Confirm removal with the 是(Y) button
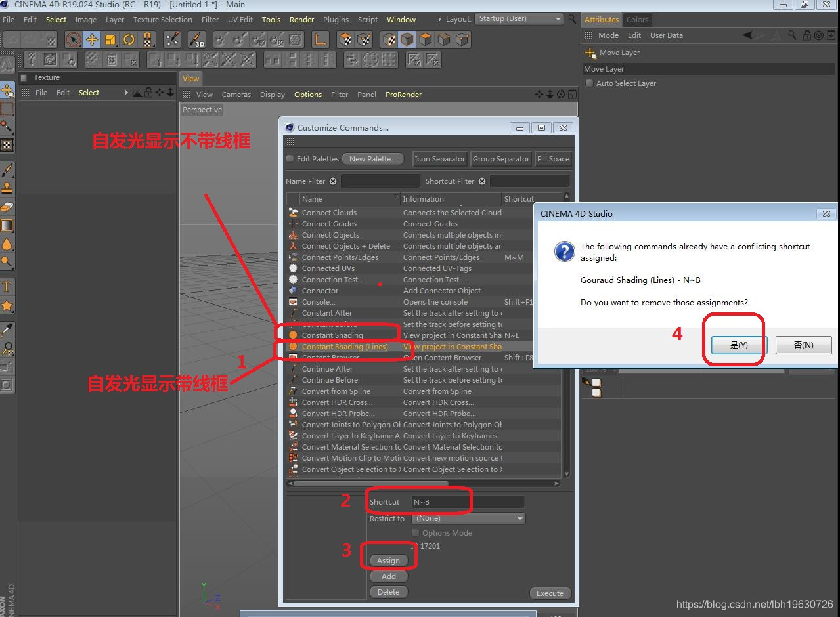Image resolution: width=840 pixels, height=617 pixels. click(739, 345)
